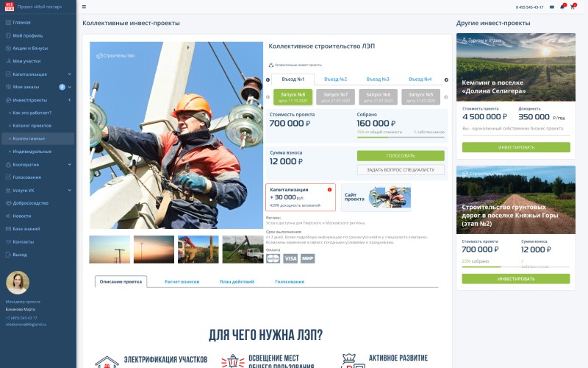This screenshot has width=588, height=368.
Task: Click Задать вопрос специалисту button
Action: (x=401, y=170)
